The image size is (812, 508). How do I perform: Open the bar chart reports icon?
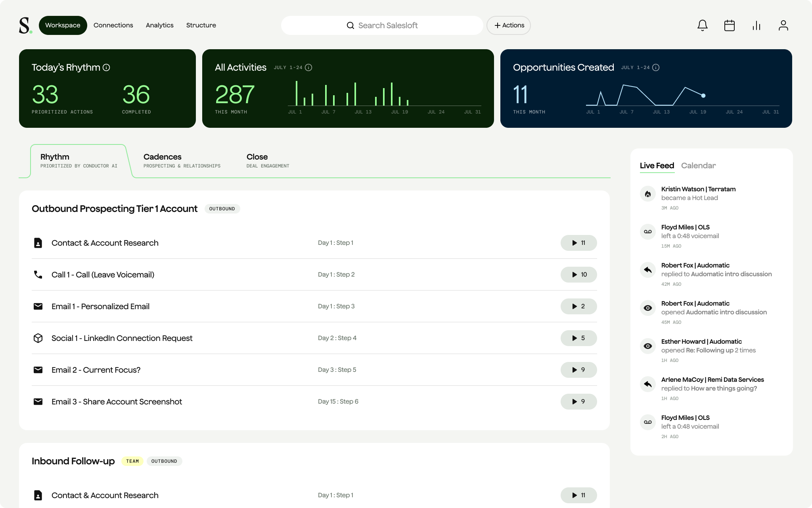coord(756,25)
